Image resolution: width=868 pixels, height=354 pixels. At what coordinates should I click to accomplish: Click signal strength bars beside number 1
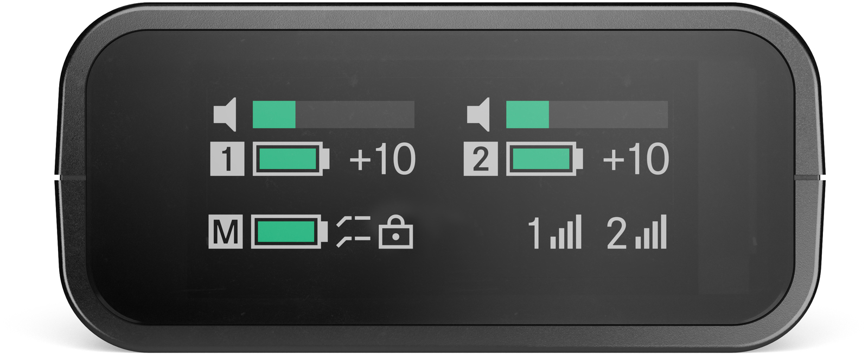566,232
